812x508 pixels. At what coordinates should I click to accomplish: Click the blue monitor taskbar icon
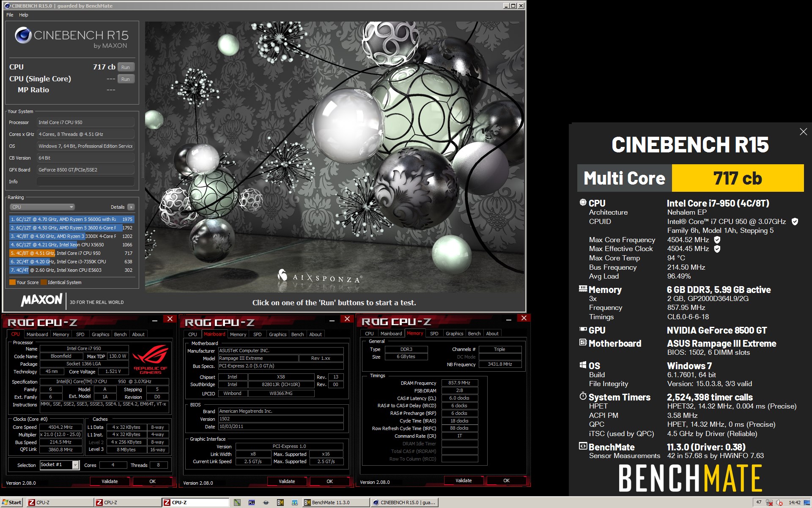295,502
